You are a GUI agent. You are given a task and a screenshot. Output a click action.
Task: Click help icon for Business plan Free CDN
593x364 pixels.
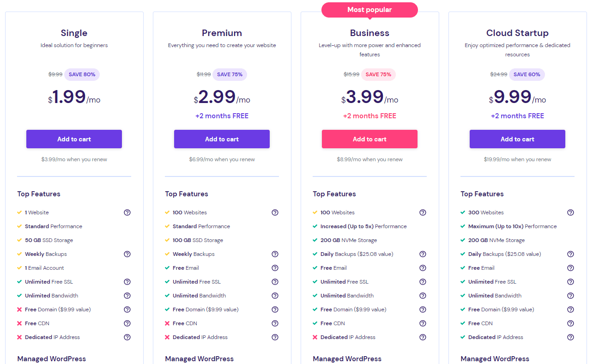[x=423, y=323]
